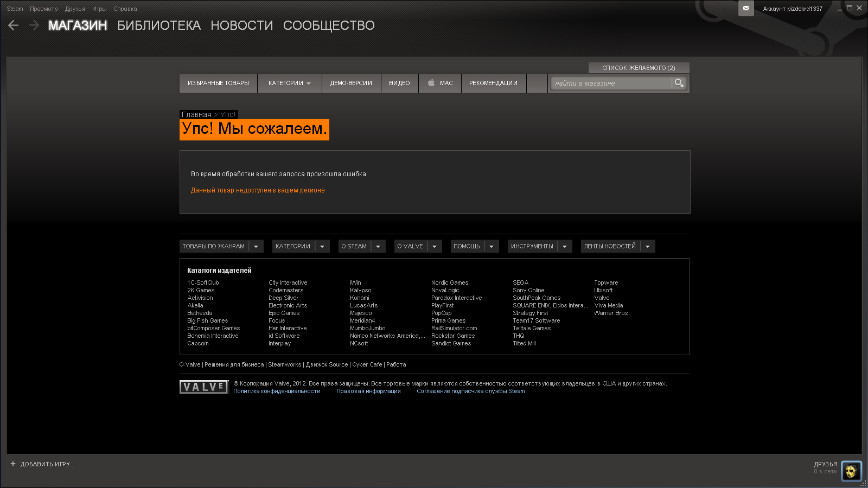The image size is (868, 488).
Task: Open the LucasArts publisher catalog
Action: (x=363, y=305)
